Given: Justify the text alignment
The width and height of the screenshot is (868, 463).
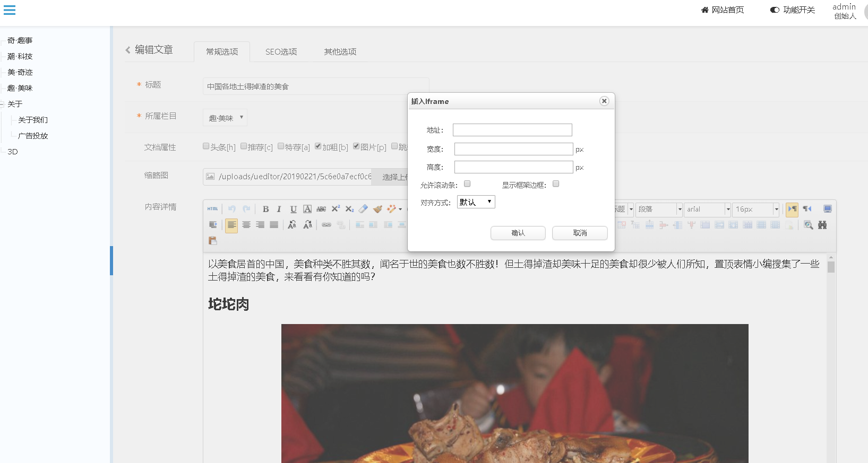Looking at the screenshot, I should click(274, 225).
